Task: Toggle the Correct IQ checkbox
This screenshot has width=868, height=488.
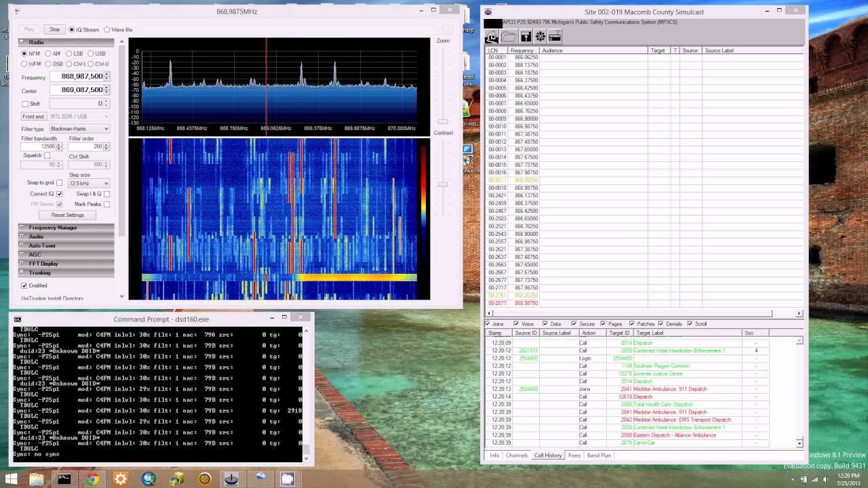Action: pos(59,194)
